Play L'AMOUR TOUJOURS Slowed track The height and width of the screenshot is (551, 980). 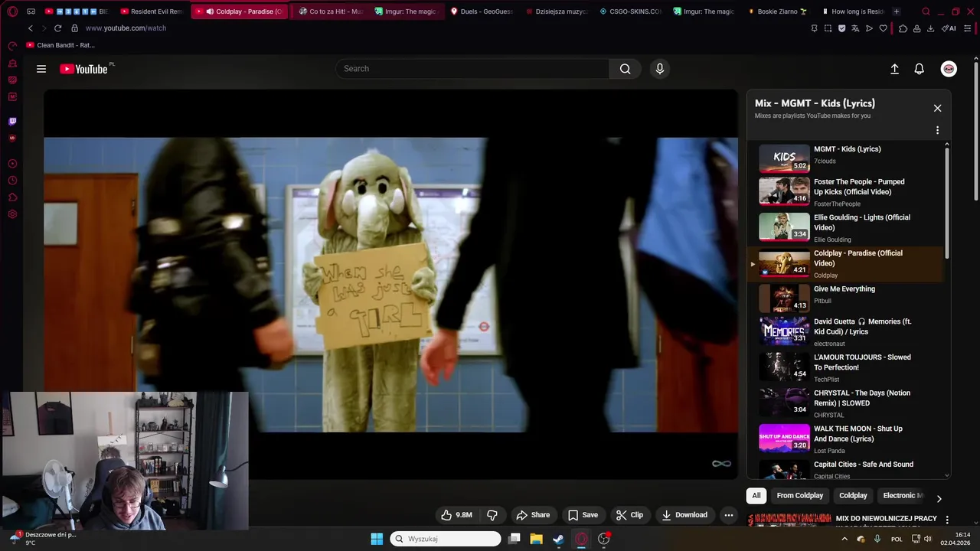pos(848,367)
